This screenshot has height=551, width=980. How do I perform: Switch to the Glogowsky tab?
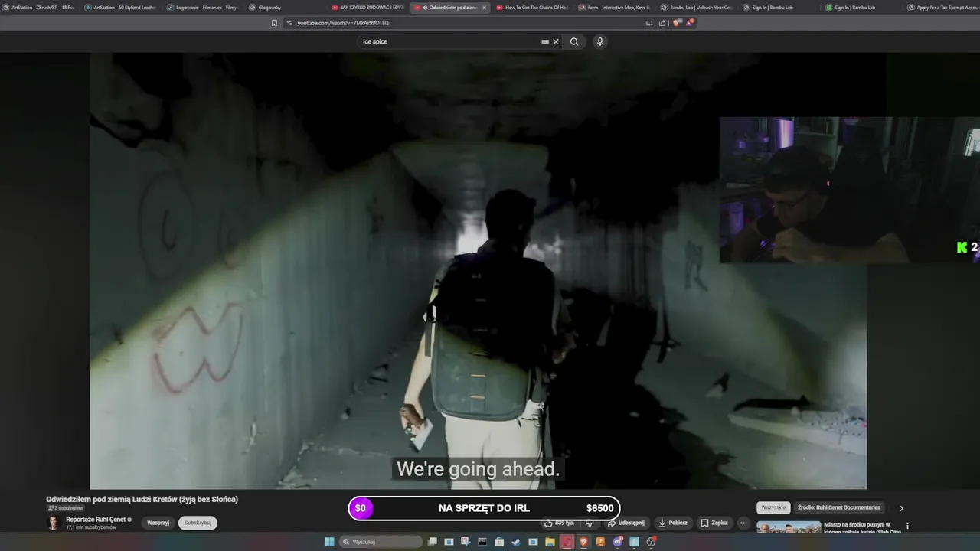pyautogui.click(x=284, y=8)
